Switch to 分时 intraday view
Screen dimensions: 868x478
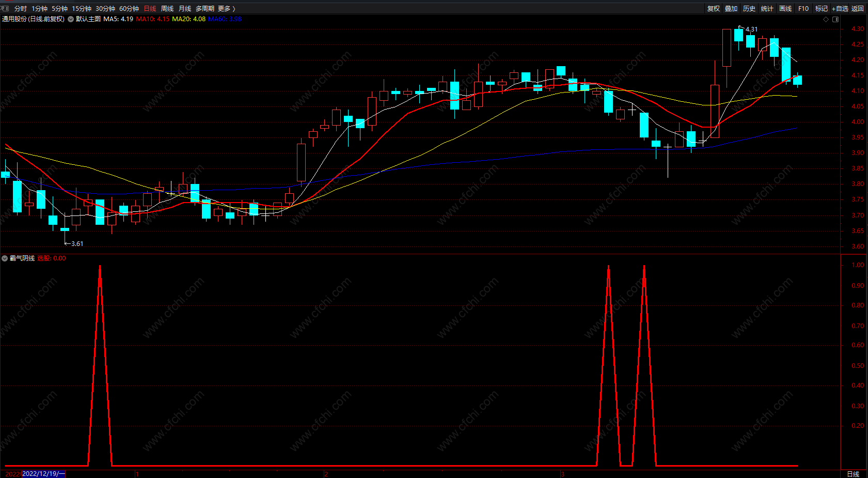[21, 8]
